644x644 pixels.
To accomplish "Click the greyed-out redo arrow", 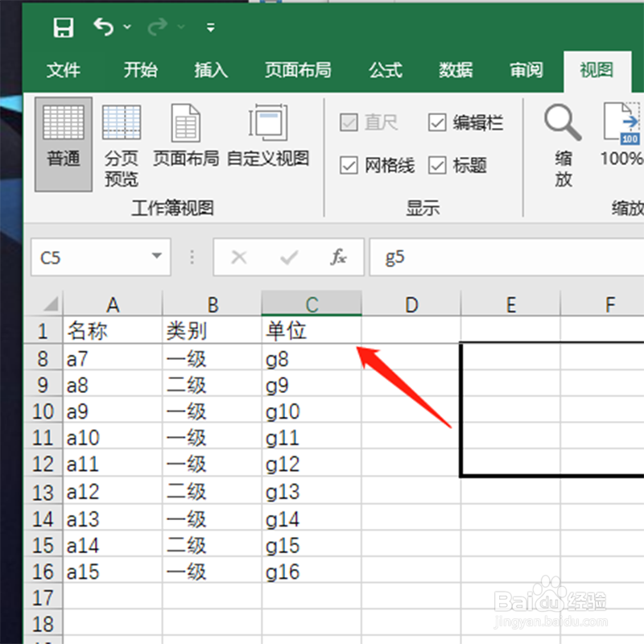I will [x=157, y=27].
